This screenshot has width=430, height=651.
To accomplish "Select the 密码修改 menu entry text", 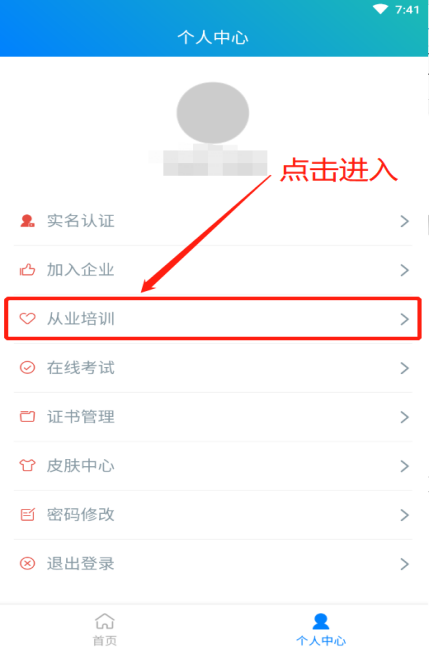I will coord(81,514).
